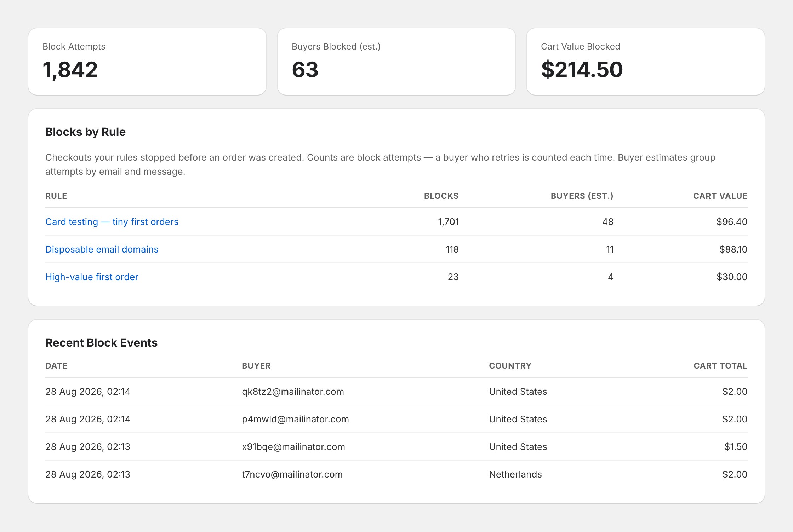Click the 4 buyers estimate

pyautogui.click(x=611, y=277)
